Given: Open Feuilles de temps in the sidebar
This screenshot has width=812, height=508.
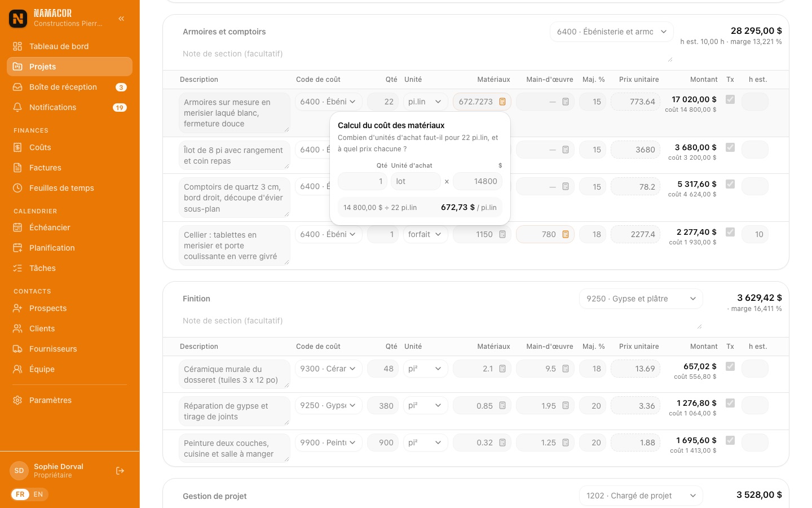Looking at the screenshot, I should [70, 188].
